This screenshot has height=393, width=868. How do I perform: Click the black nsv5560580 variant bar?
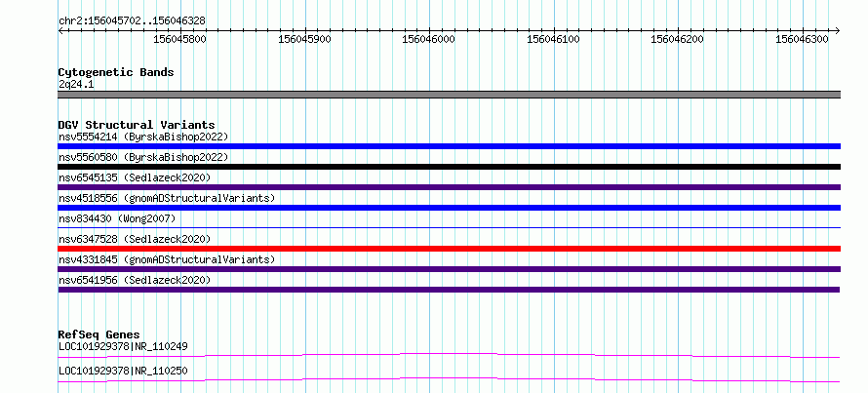click(x=449, y=167)
